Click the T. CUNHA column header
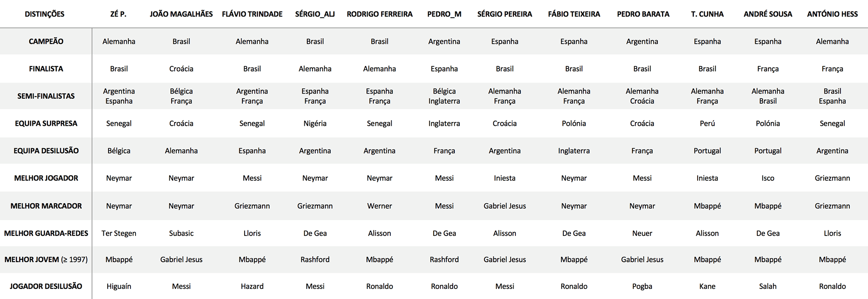This screenshot has width=868, height=299. coord(707,14)
